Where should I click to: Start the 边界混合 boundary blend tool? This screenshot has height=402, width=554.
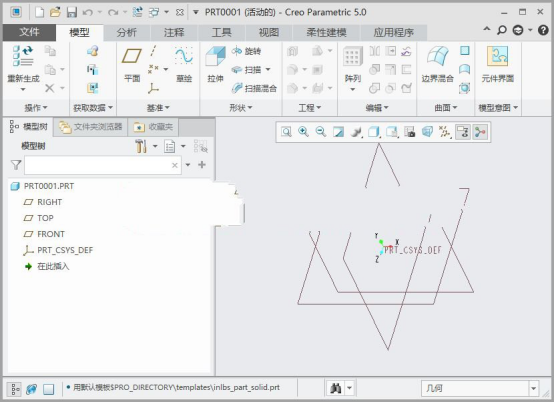[x=437, y=64]
